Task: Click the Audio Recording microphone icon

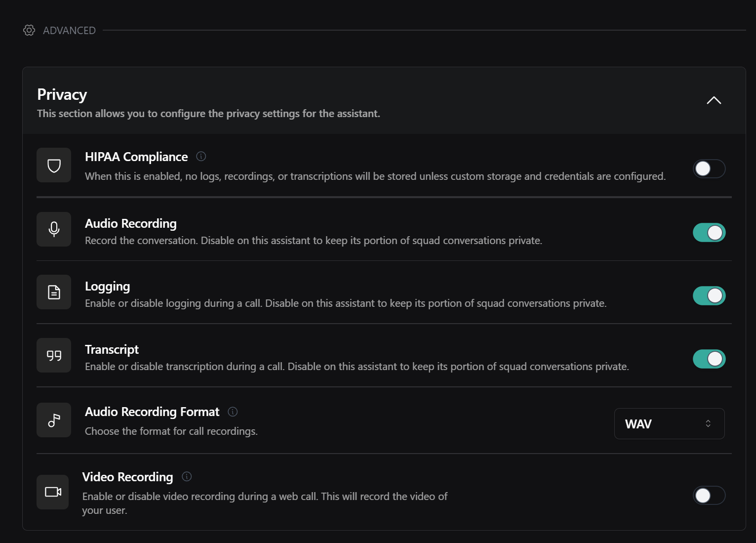Action: pyautogui.click(x=54, y=229)
